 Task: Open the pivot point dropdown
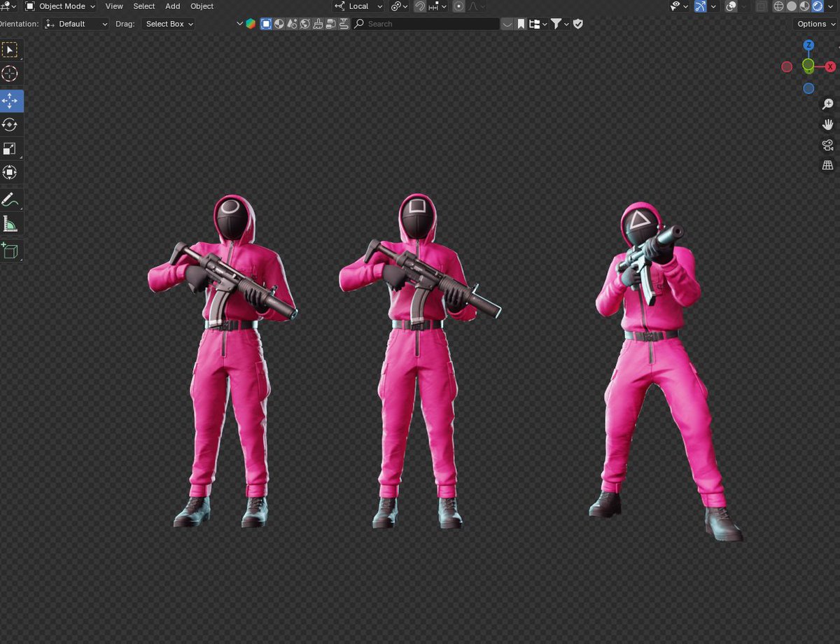tap(399, 6)
